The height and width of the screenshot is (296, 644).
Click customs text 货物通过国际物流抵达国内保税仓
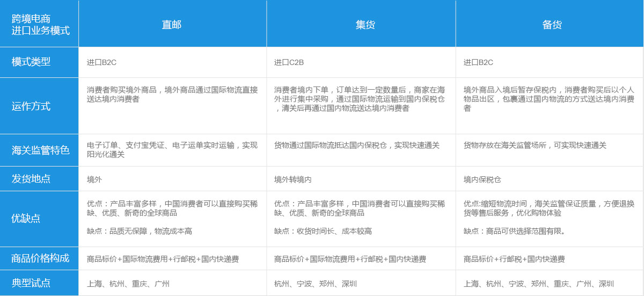[x=357, y=146]
